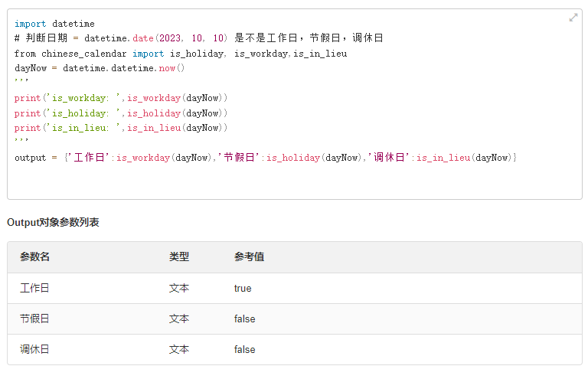This screenshot has height=379, width=588.
Task: Expand the code editor to fullscreen
Action: 573,18
